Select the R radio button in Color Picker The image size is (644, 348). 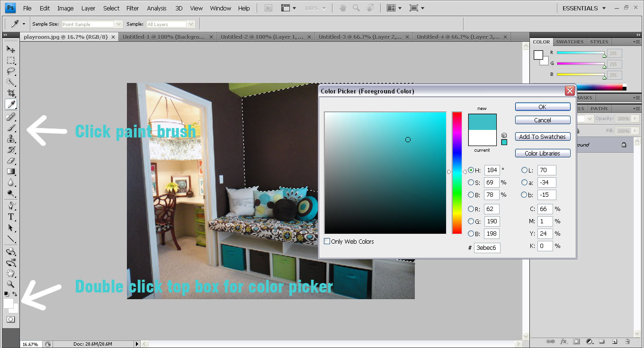point(471,209)
